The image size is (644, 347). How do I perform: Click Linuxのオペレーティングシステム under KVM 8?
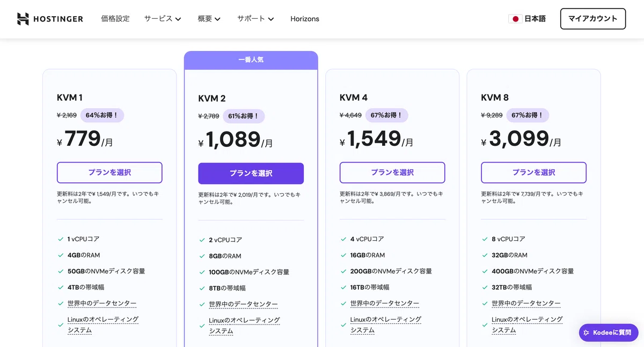click(527, 325)
